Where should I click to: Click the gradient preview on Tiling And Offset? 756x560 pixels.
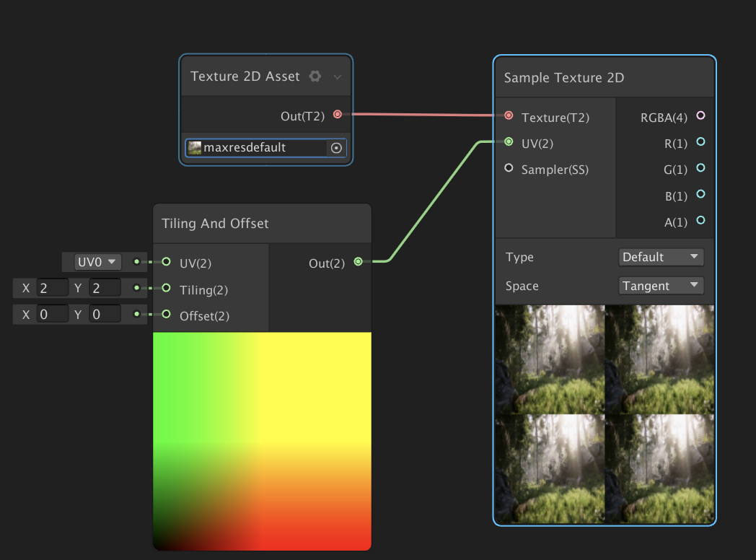(262, 440)
